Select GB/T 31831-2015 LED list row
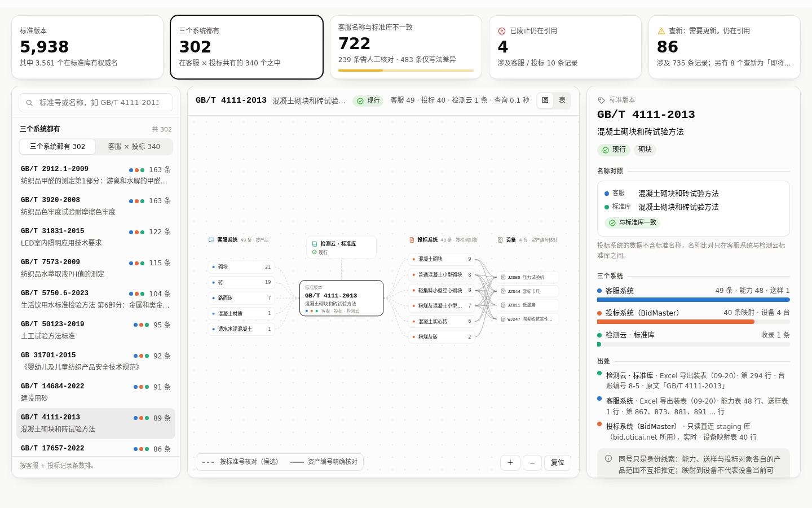 (96, 237)
